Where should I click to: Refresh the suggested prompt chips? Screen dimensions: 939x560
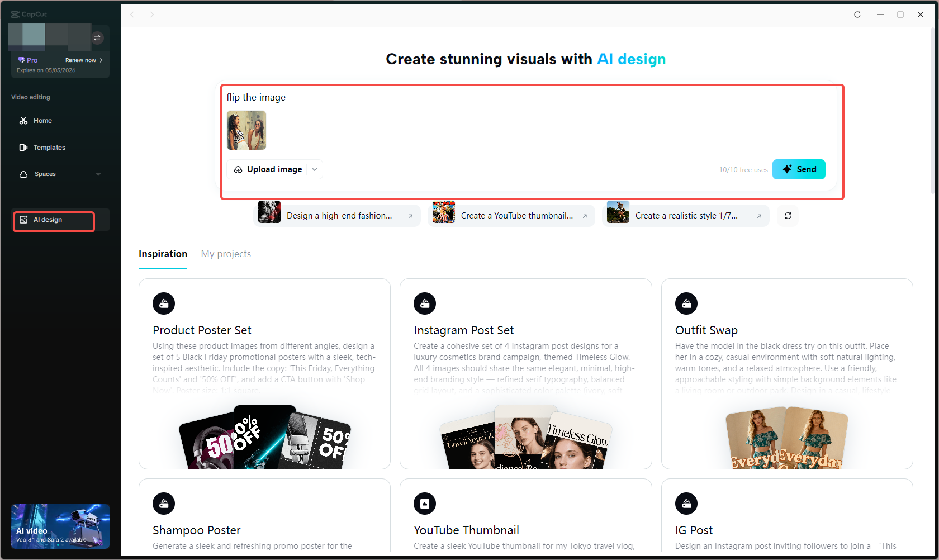point(788,215)
